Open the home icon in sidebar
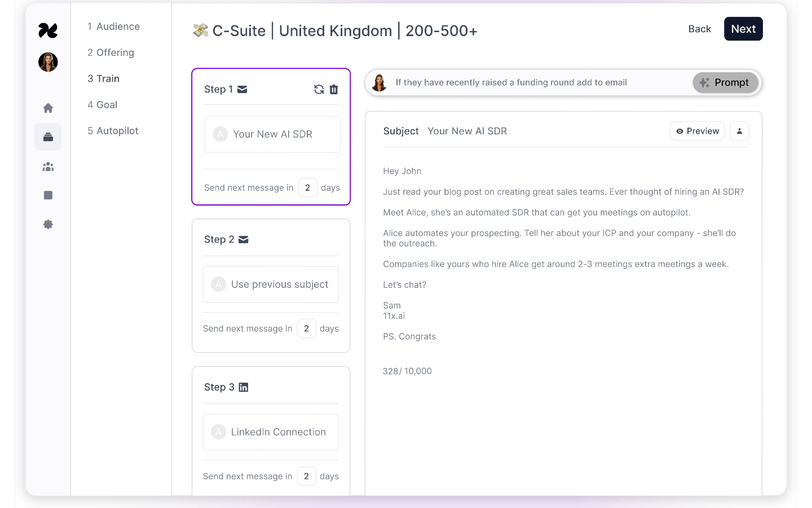 coord(48,108)
